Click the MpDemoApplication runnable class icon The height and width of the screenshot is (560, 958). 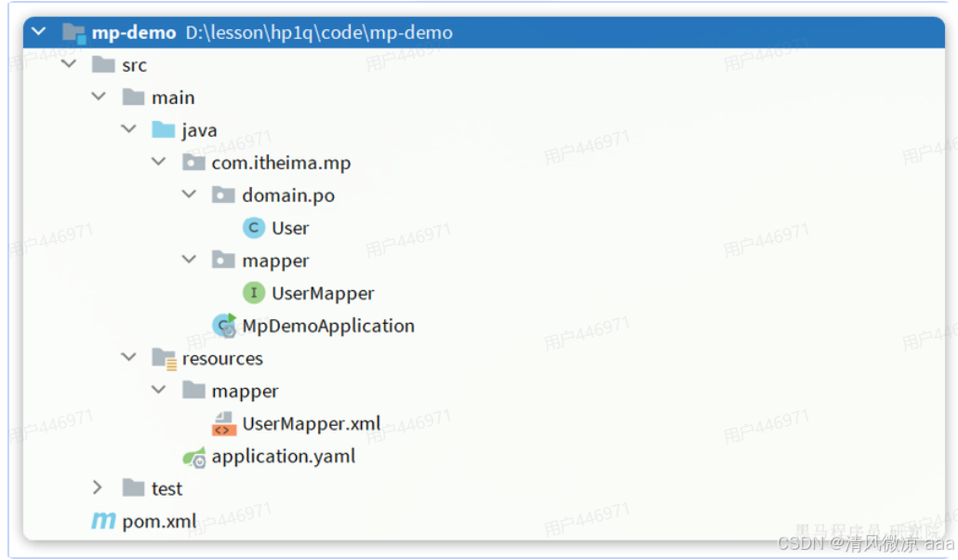coord(224,326)
